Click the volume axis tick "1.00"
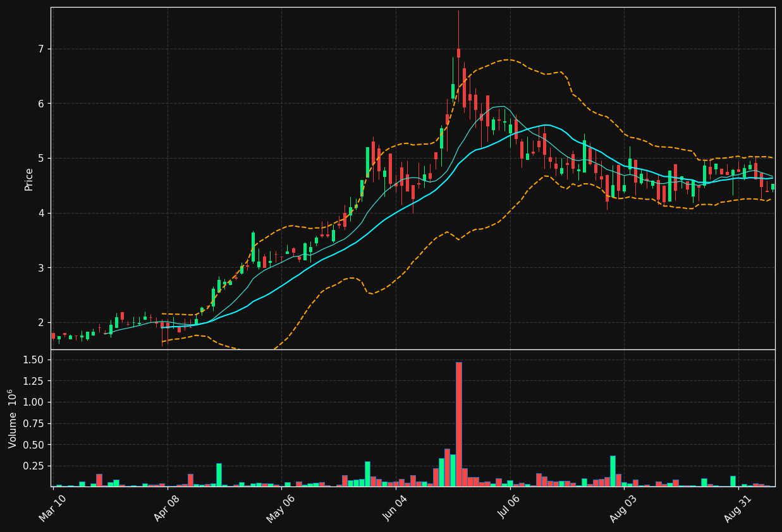 click(x=34, y=402)
